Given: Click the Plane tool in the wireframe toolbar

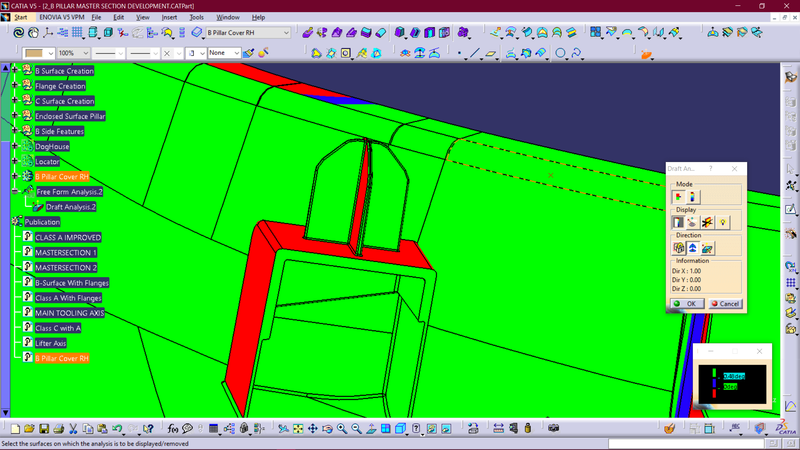Looking at the screenshot, I should click(x=490, y=53).
